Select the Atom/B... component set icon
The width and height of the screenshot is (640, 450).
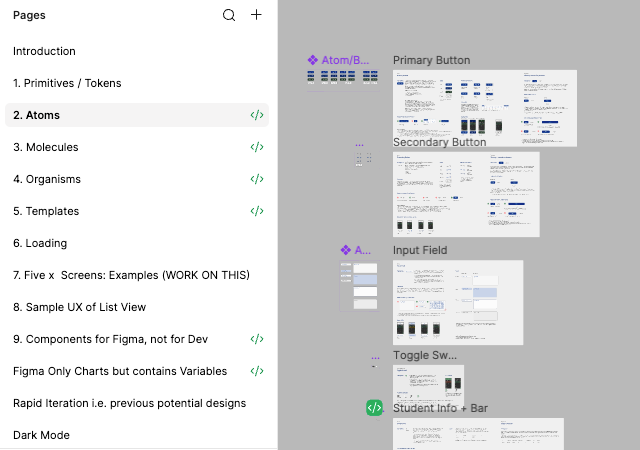pyautogui.click(x=313, y=60)
